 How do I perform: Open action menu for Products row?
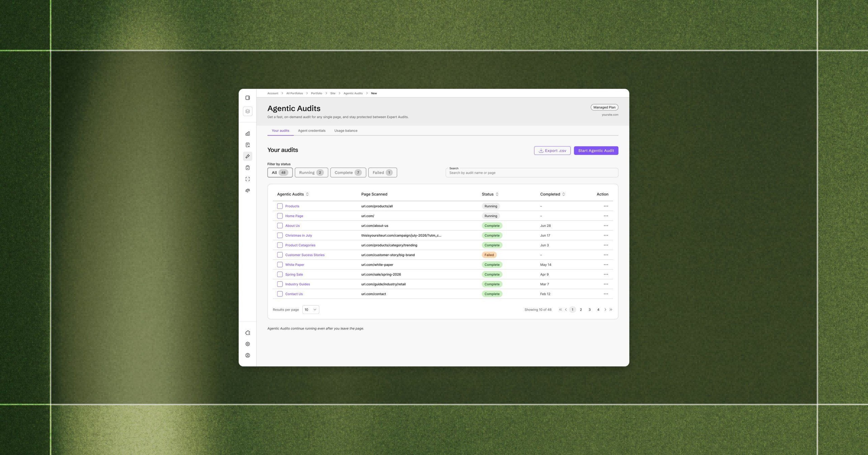point(606,206)
